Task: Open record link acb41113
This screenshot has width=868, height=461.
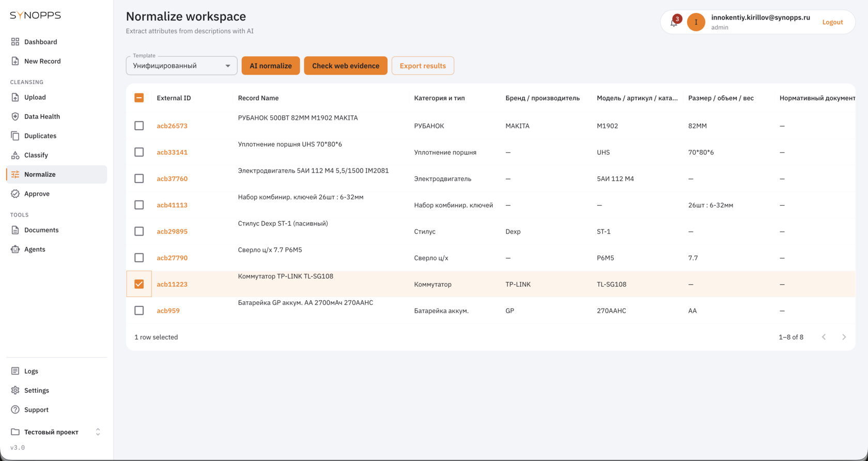Action: click(172, 205)
